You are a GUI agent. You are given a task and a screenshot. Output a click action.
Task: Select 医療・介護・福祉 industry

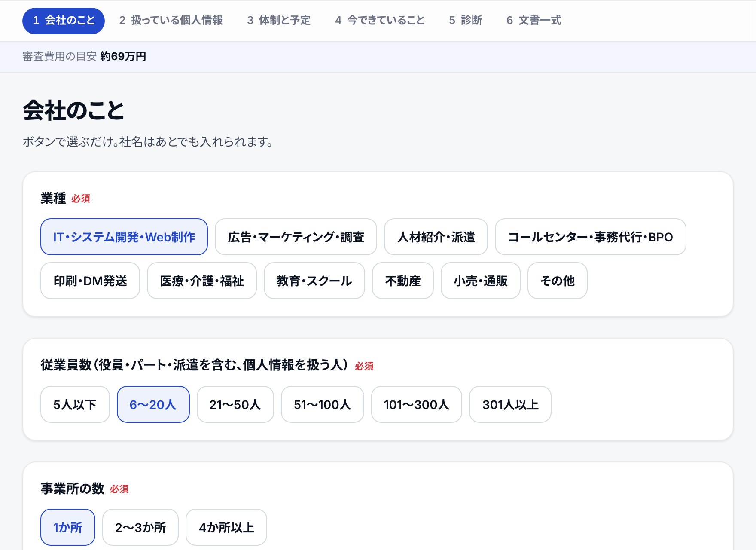[x=202, y=281]
